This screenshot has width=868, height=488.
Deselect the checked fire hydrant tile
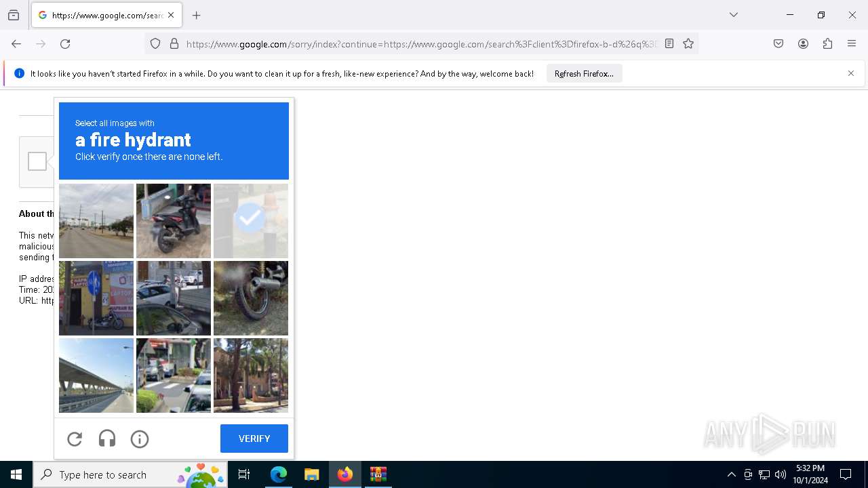[x=251, y=221]
